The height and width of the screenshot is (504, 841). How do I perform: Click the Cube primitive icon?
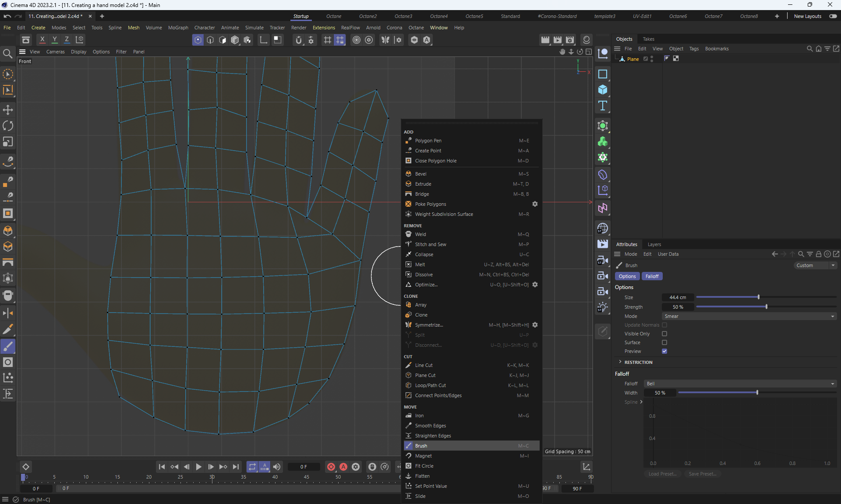click(x=603, y=90)
